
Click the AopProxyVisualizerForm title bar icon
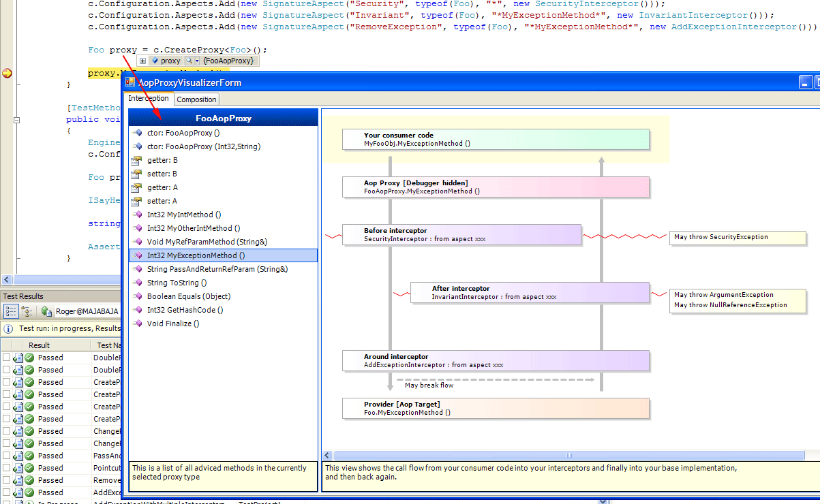coord(130,82)
